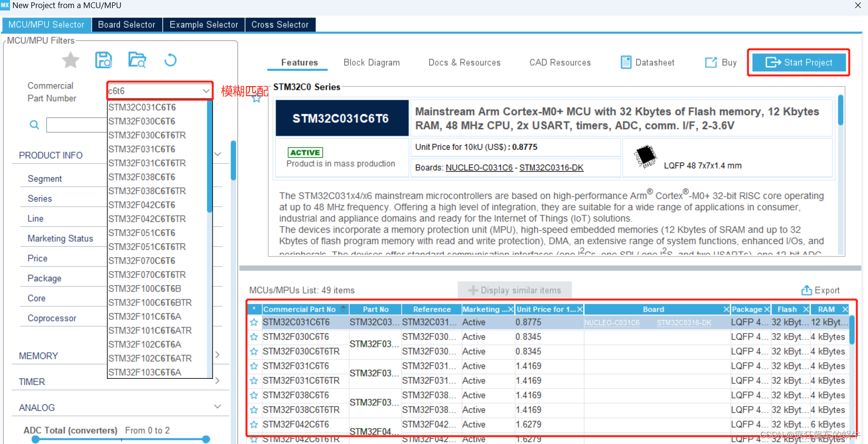Click the Start Project button
Image resolution: width=868 pixels, height=444 pixels.
[x=799, y=62]
